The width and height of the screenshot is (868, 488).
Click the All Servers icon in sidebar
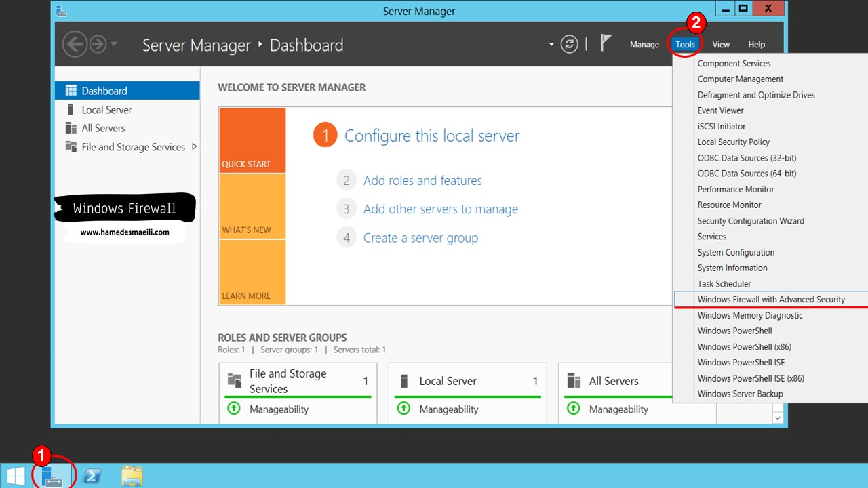click(x=71, y=127)
